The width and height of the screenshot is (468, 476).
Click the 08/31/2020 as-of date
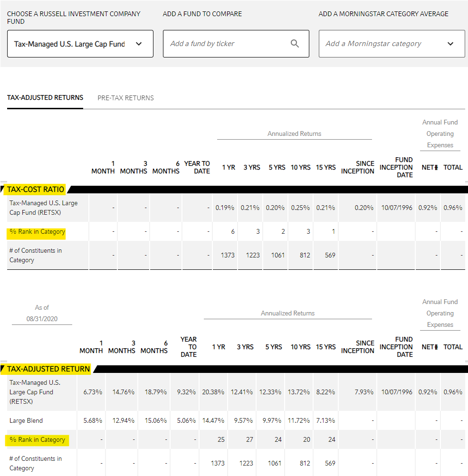(42, 319)
